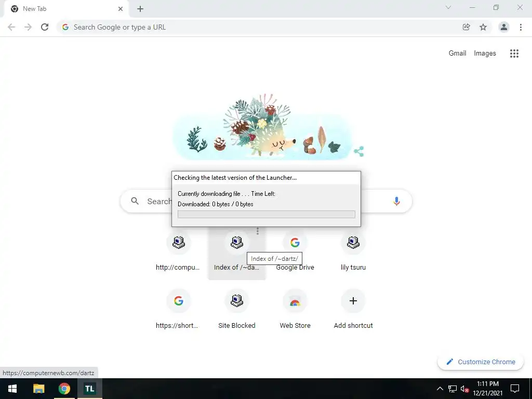This screenshot has width=532, height=399.
Task: Expand the tab search chevron
Action: 448,7
